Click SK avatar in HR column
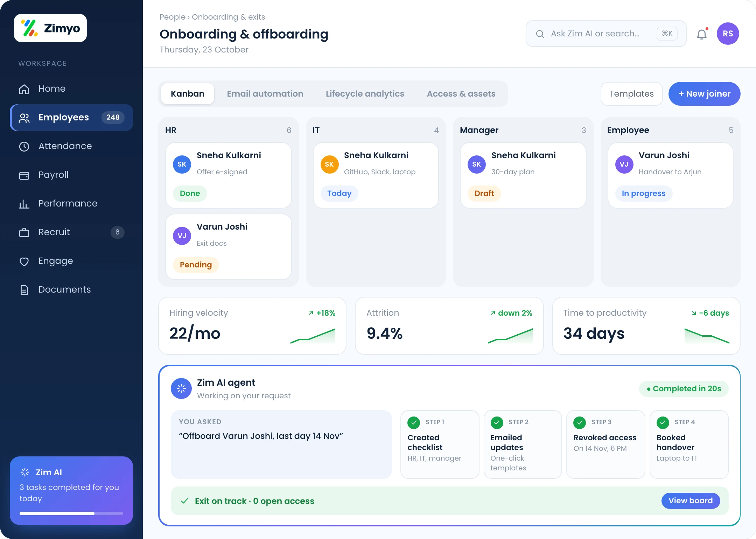The image size is (756, 539). pos(182,164)
